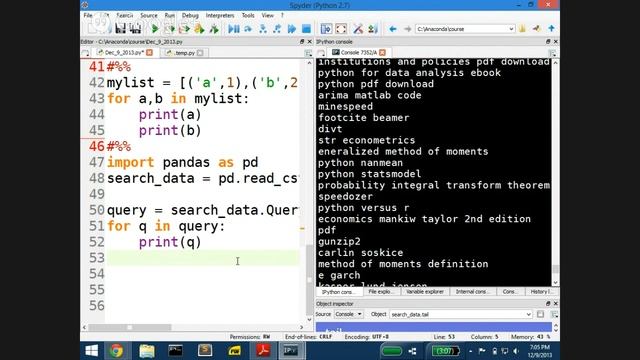The image size is (640, 360).
Task: Switch to the Dec_9_2013.py editor tab
Action: pos(123,53)
